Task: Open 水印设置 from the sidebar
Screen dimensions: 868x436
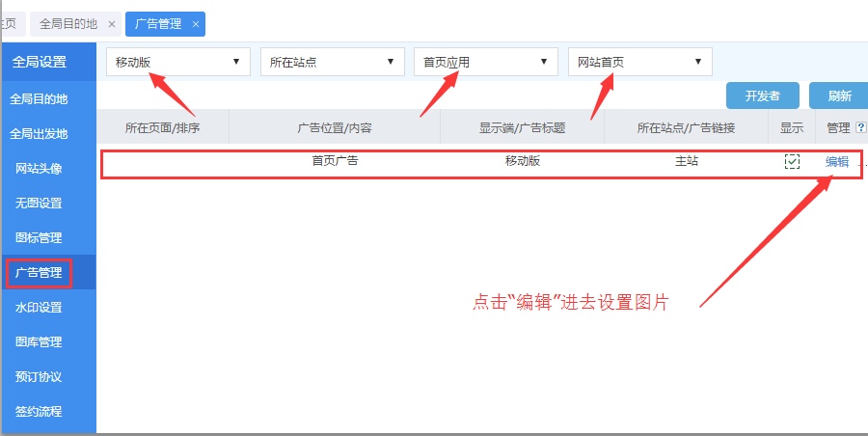Action: pos(39,308)
